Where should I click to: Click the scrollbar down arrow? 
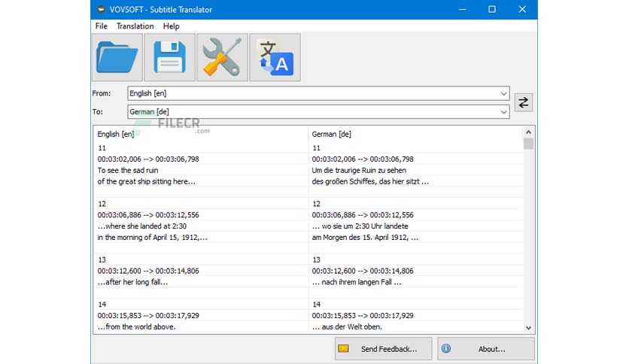coord(528,328)
